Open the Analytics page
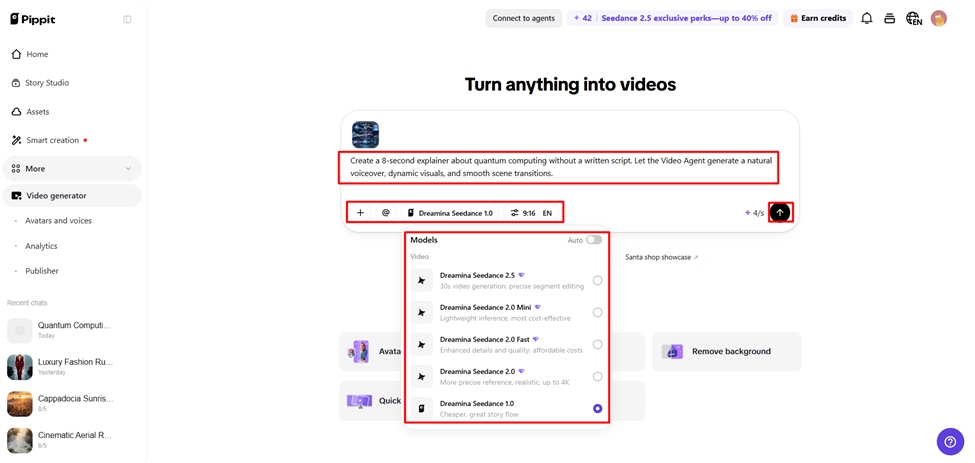975x463 pixels. [41, 246]
